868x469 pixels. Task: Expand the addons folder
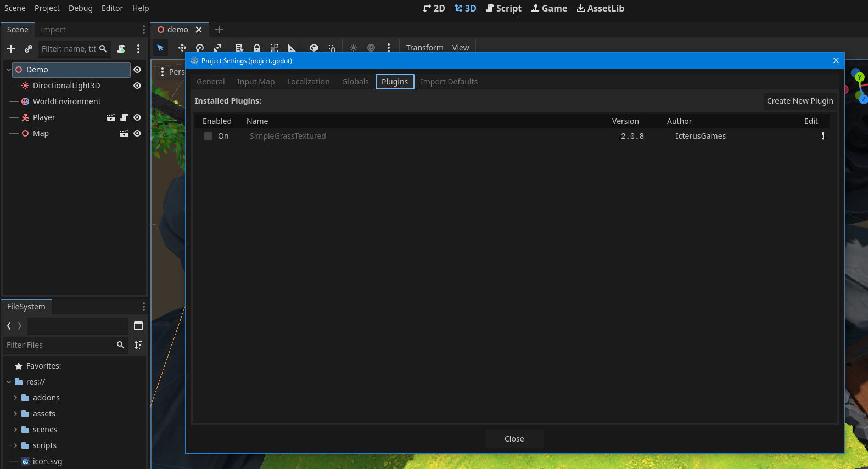coord(15,398)
